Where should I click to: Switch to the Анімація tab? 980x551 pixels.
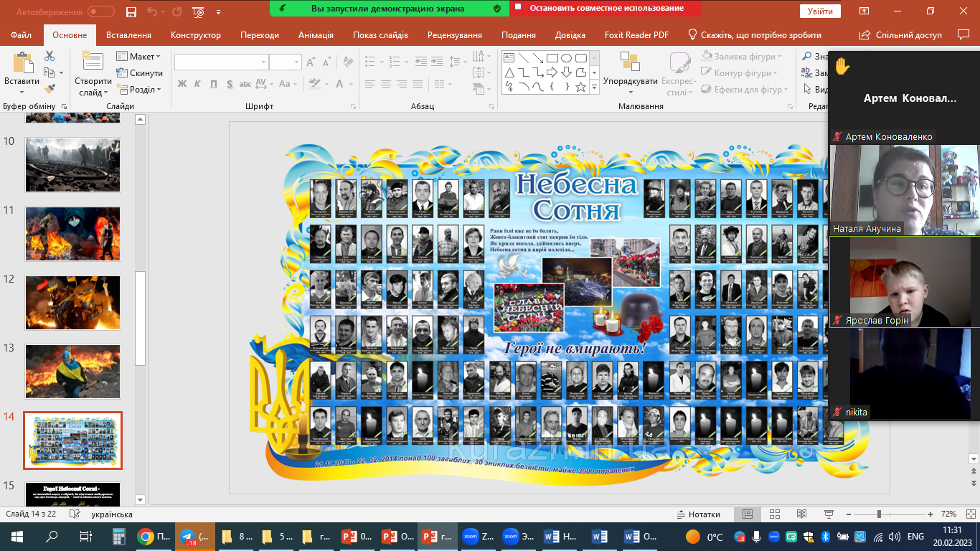tap(316, 35)
